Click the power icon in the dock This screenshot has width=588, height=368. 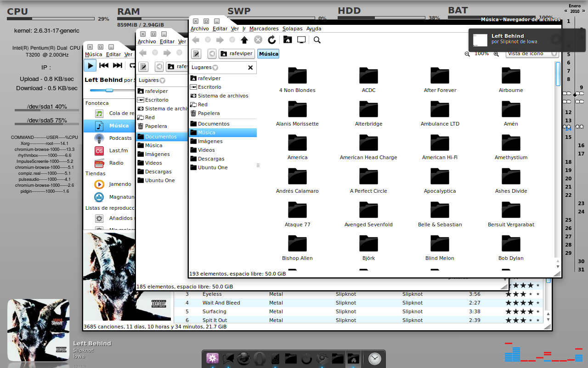306,358
